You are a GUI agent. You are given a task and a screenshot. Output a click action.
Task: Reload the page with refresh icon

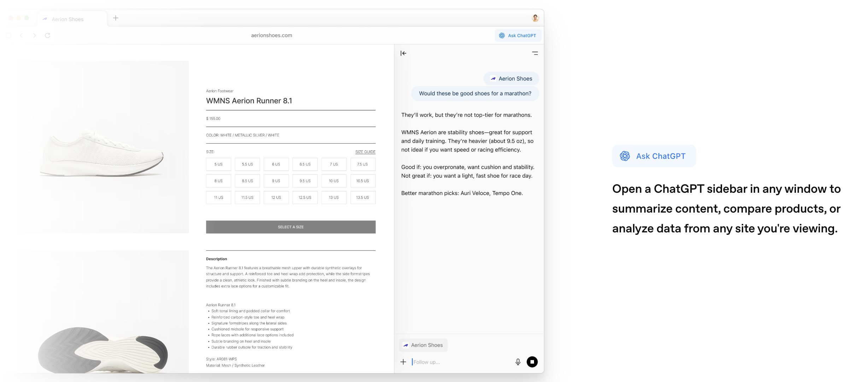[x=47, y=35]
